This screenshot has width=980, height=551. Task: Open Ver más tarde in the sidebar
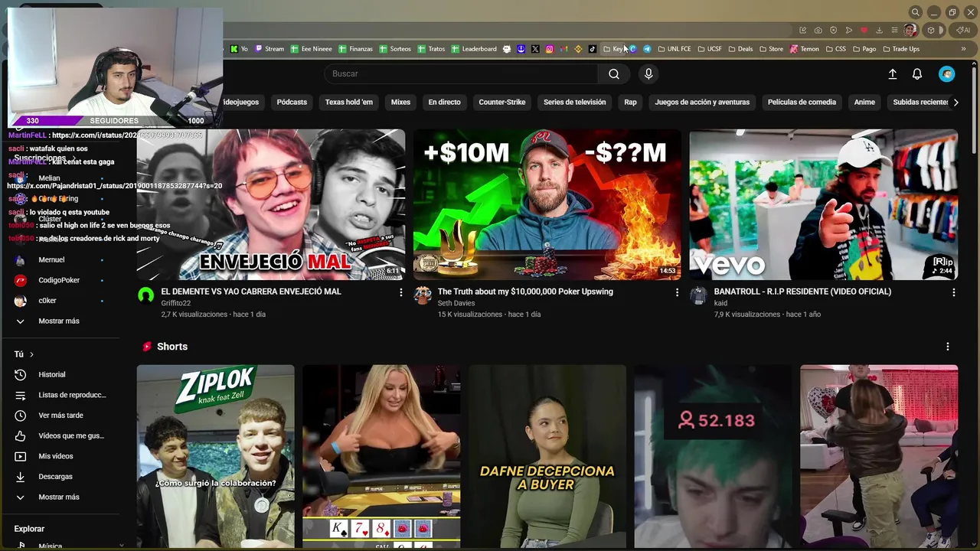tap(61, 416)
